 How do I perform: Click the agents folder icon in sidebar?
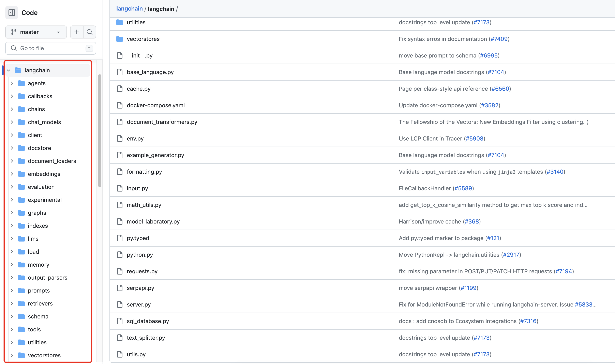(x=22, y=83)
